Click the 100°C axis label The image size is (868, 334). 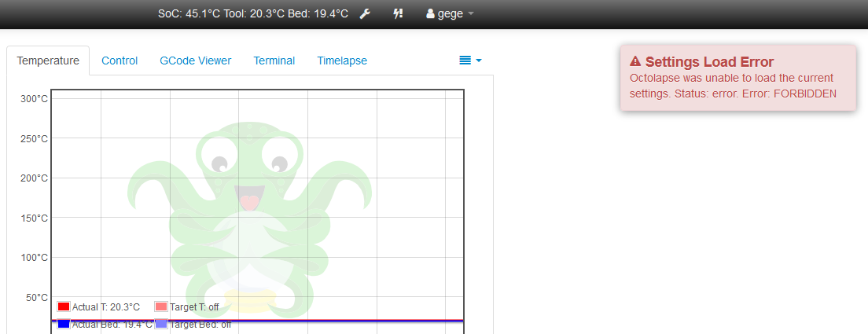tap(35, 258)
